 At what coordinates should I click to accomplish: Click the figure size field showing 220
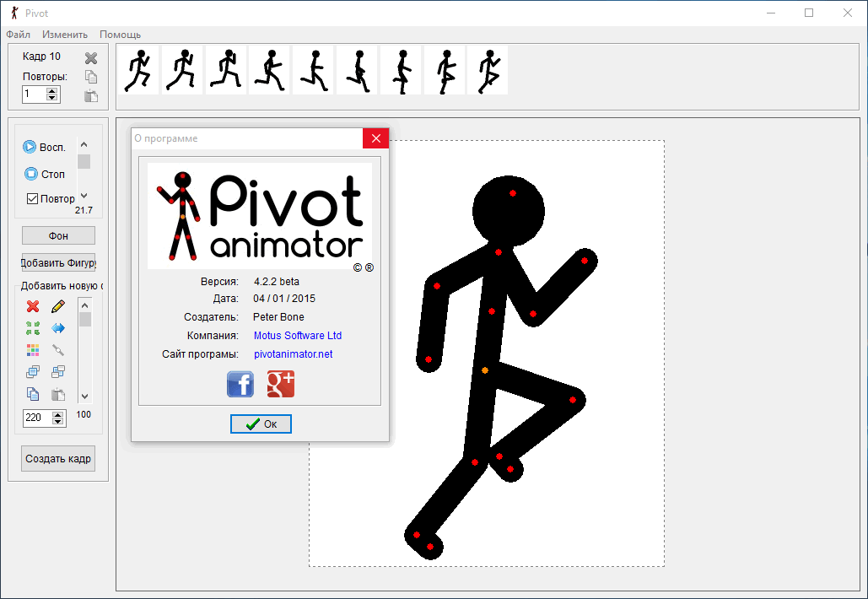(38, 418)
